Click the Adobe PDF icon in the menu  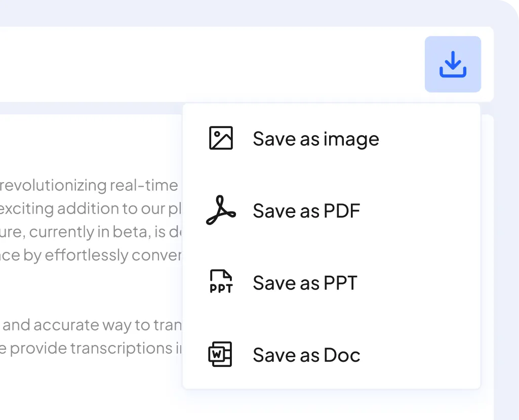221,211
